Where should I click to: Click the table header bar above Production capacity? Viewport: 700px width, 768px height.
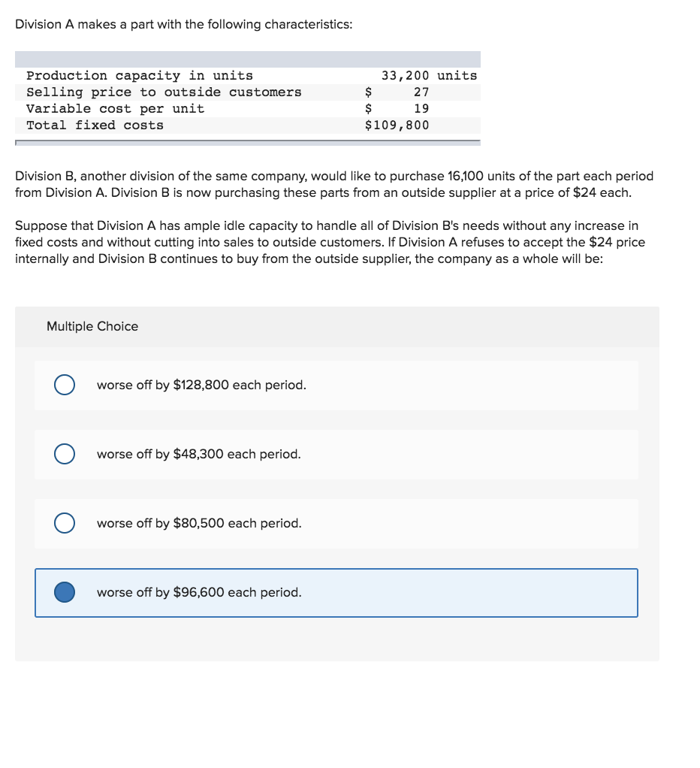[x=248, y=58]
